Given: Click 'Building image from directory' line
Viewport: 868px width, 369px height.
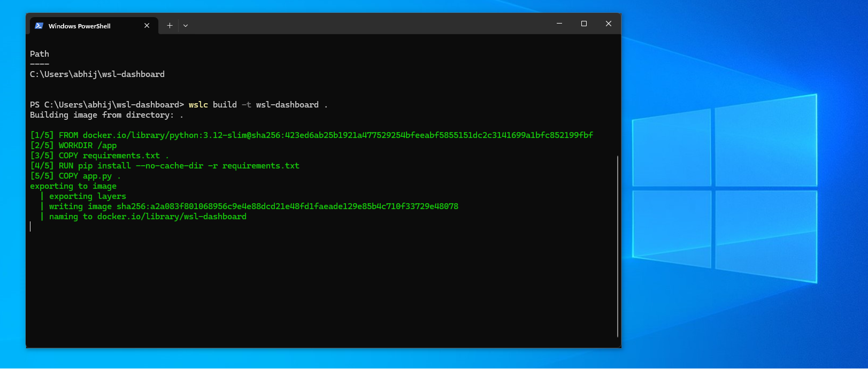Looking at the screenshot, I should click(x=106, y=115).
